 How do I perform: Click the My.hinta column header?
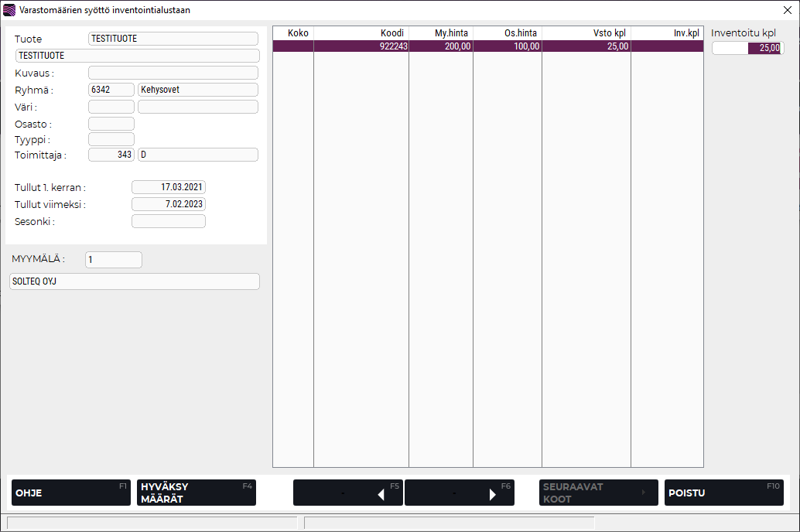click(x=440, y=33)
